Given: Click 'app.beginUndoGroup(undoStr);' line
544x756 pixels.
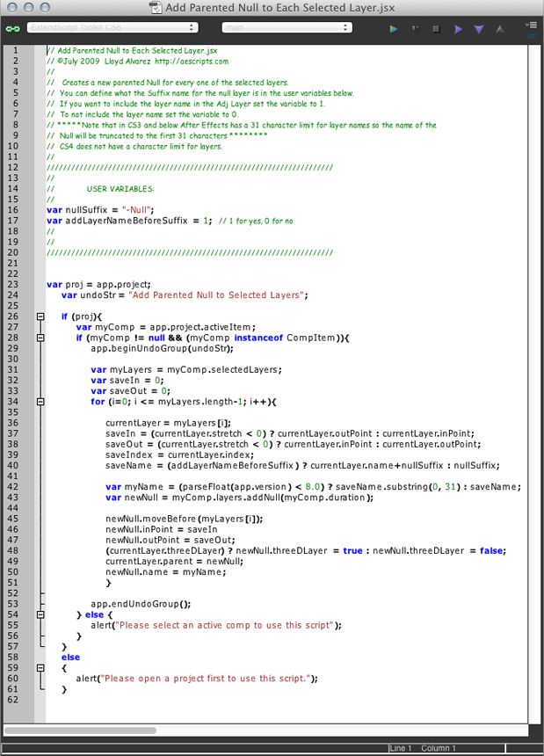Looking at the screenshot, I should pos(162,348).
